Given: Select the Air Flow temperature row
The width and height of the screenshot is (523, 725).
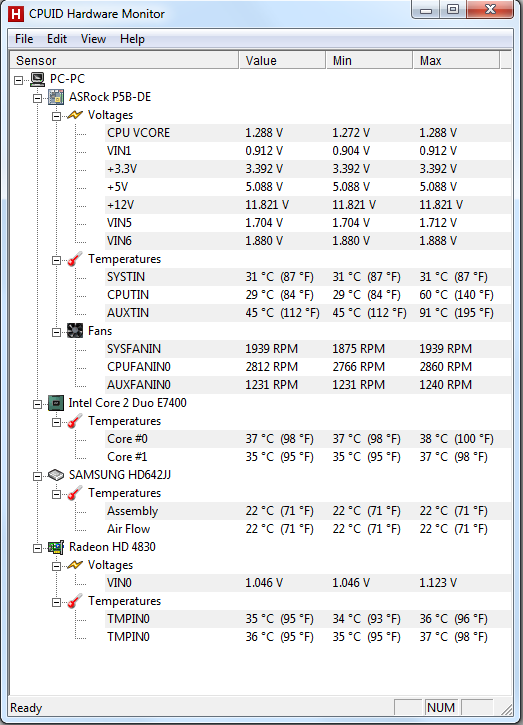Looking at the screenshot, I should (308, 529).
